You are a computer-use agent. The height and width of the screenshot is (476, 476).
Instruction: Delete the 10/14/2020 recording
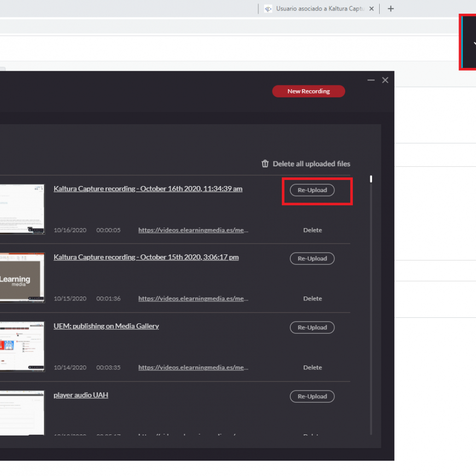(x=312, y=368)
